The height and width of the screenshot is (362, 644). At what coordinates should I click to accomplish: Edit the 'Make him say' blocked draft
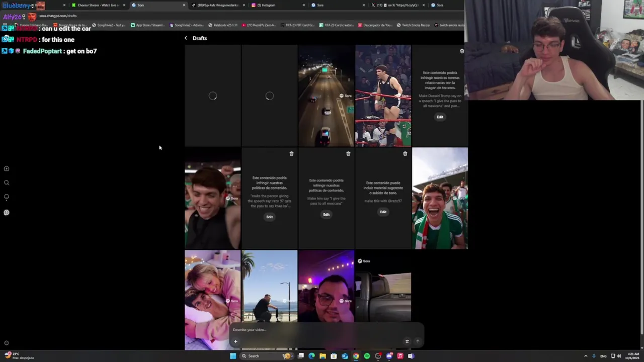pyautogui.click(x=326, y=215)
